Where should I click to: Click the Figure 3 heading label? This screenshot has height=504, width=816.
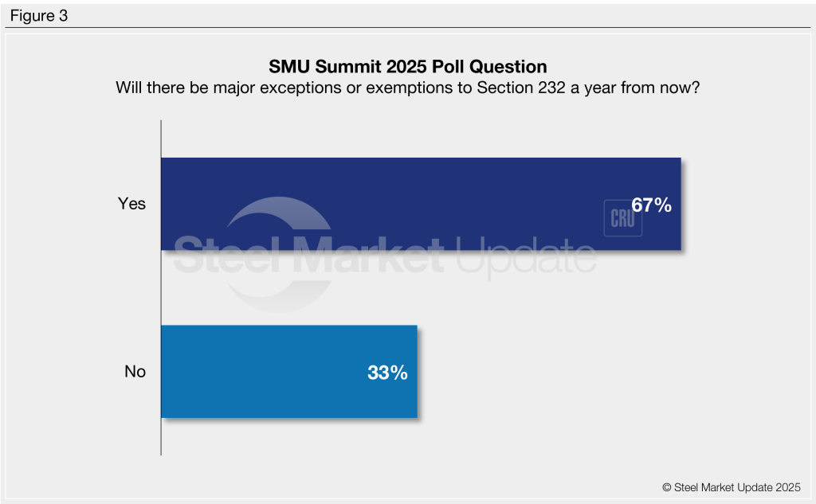(x=39, y=15)
